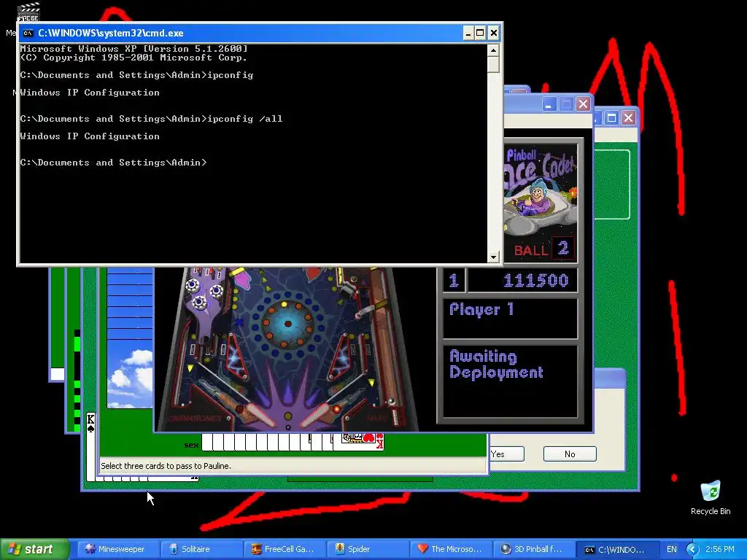
Task: Minimize the 3D Pinball window
Action: point(549,104)
